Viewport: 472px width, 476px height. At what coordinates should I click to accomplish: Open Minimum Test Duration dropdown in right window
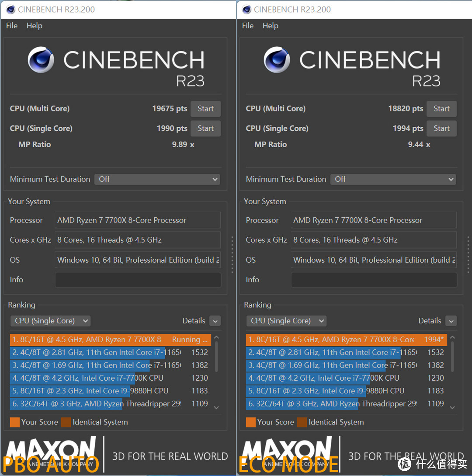coord(393,179)
